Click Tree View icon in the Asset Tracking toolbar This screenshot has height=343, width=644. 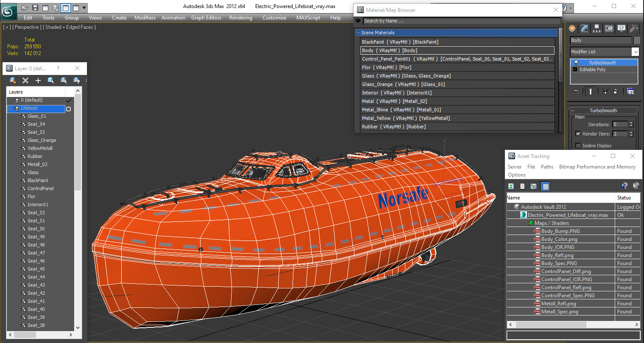(534, 186)
